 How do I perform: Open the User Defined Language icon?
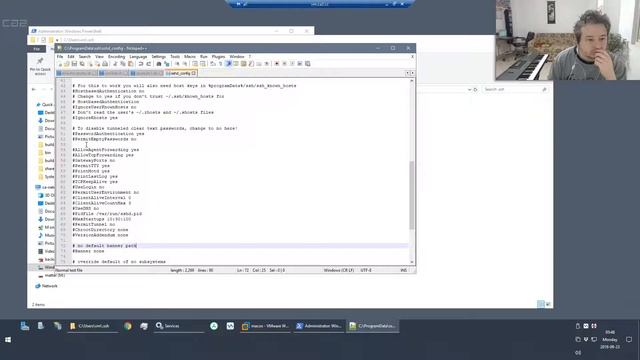click(236, 64)
